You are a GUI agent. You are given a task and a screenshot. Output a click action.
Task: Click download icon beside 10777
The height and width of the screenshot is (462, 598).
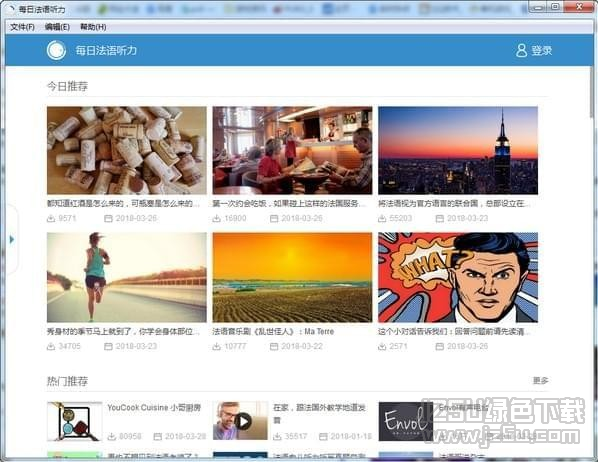click(216, 346)
